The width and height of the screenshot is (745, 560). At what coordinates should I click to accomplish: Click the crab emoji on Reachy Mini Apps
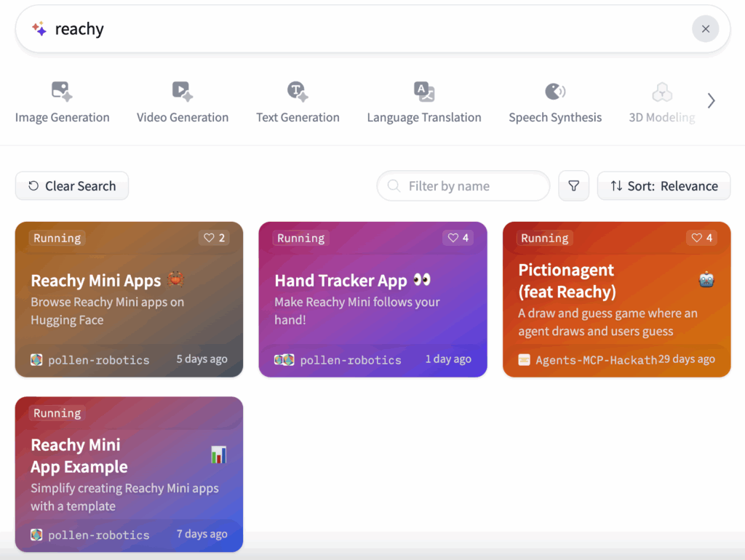[175, 280]
